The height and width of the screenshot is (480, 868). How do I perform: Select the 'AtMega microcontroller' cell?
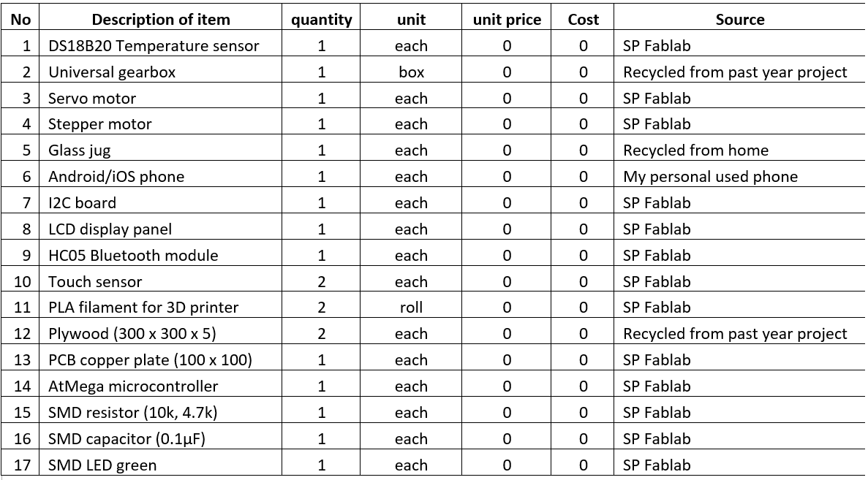click(x=133, y=386)
